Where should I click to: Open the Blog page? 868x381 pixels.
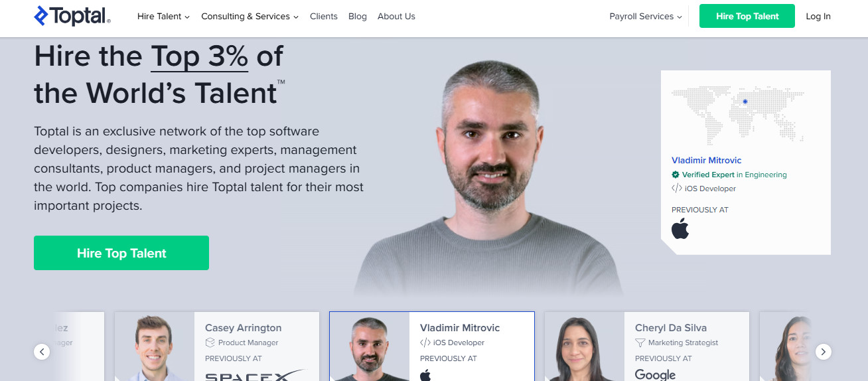[x=358, y=17]
